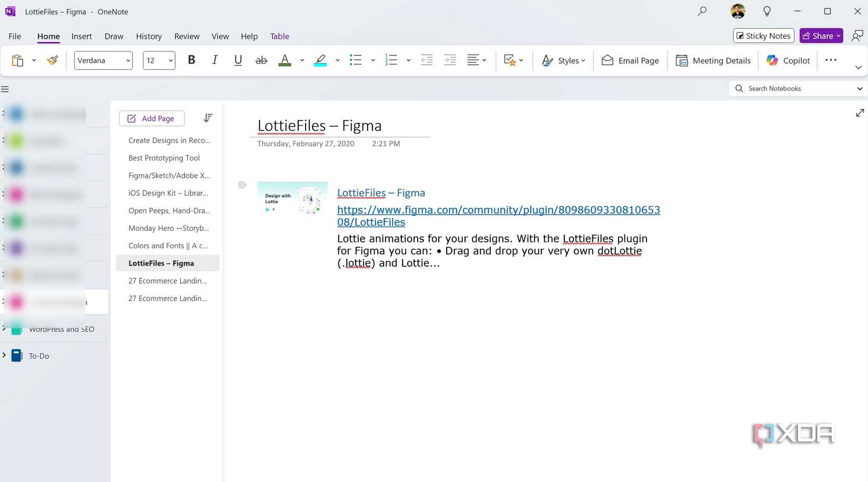Apply the cyan highlight color
The width and height of the screenshot is (868, 482).
320,60
